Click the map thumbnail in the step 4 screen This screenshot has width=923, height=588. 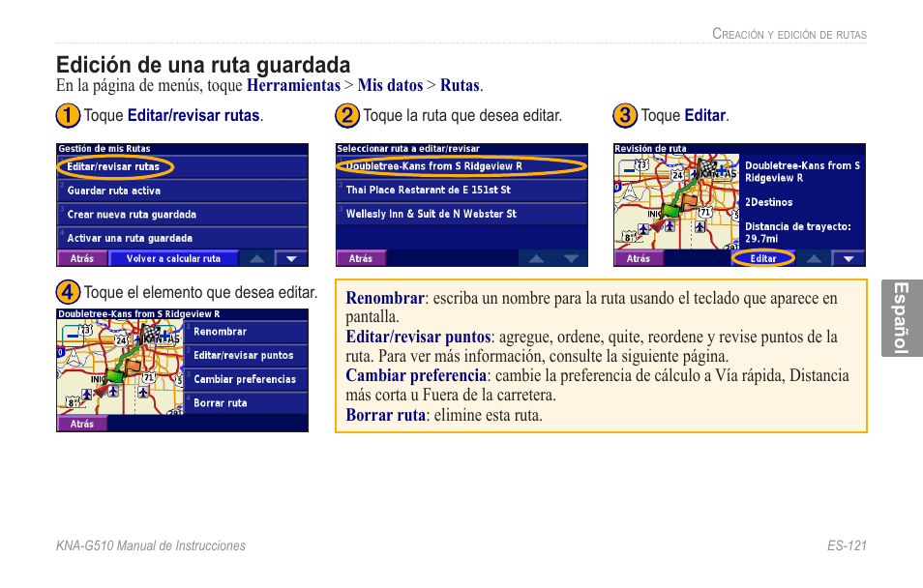[120, 367]
